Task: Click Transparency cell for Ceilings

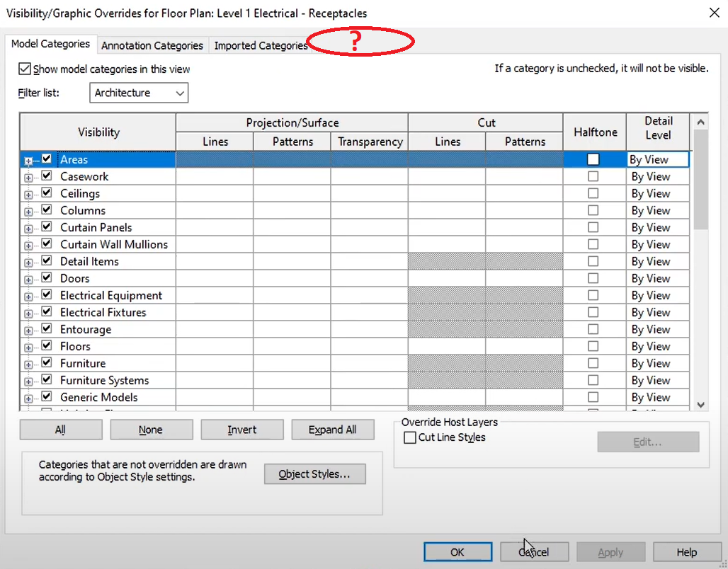Action: coord(370,193)
